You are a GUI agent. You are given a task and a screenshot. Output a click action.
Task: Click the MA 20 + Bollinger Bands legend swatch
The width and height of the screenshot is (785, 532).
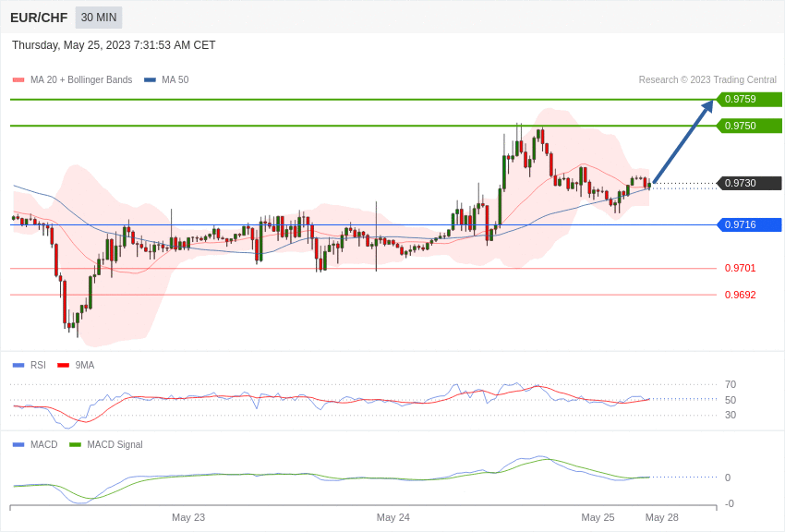click(18, 80)
